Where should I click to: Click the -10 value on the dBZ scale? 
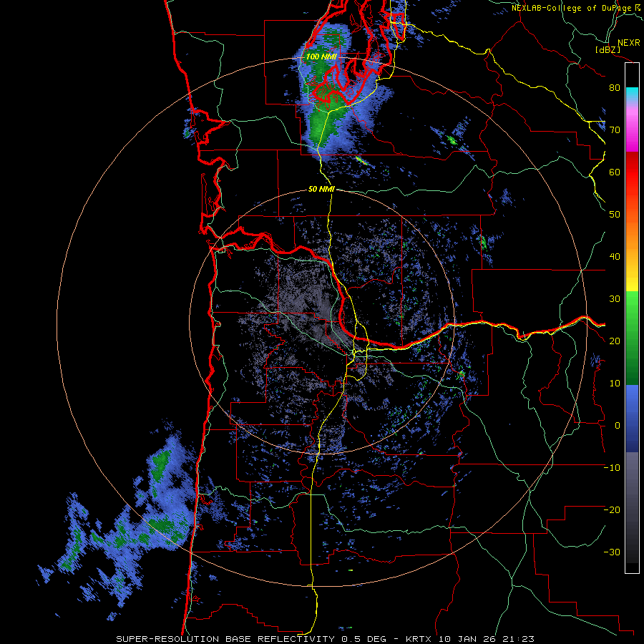612,468
